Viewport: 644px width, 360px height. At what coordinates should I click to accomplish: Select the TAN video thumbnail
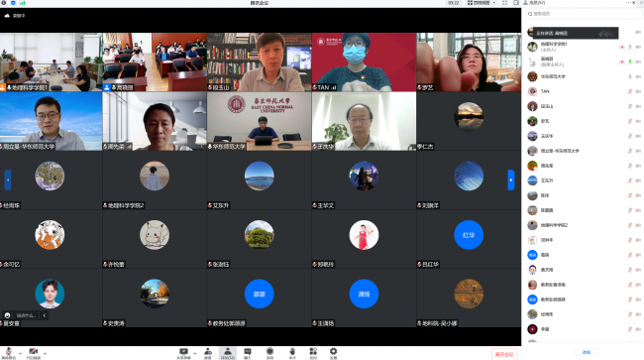364,62
